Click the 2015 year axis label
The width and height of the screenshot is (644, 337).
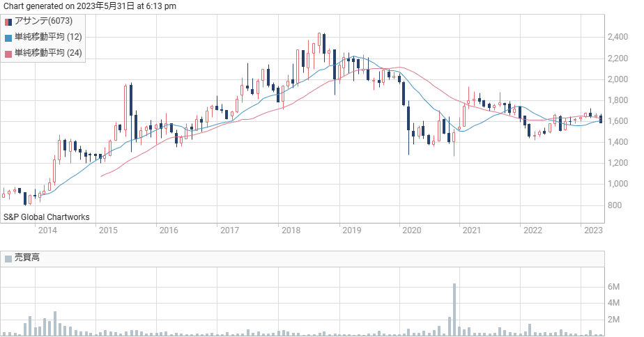[108, 230]
